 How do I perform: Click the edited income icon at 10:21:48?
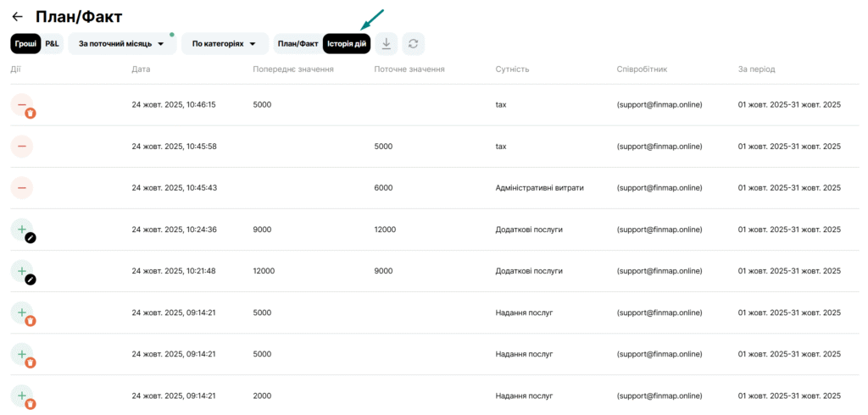click(22, 271)
